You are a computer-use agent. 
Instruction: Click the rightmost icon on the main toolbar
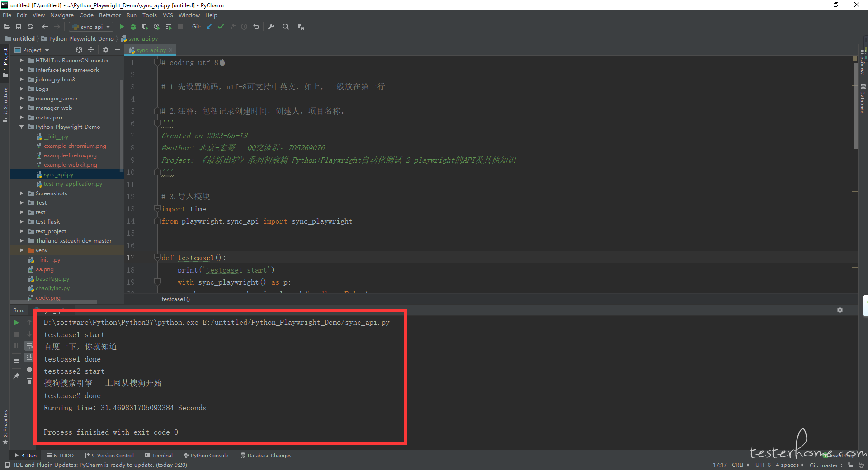[301, 27]
